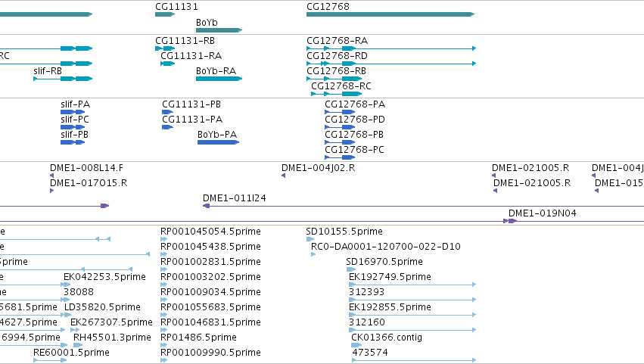Select the RP001045054.5prime EST label
644x364 pixels.
coord(210,232)
